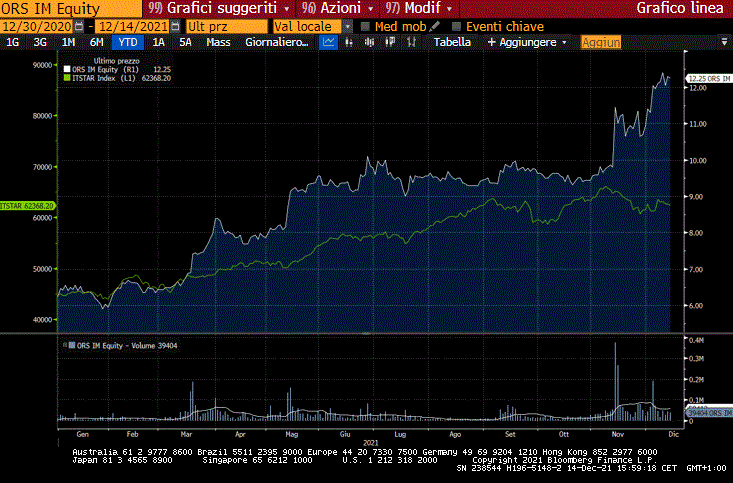
Task: Switch to the 3G time range
Action: coord(40,42)
